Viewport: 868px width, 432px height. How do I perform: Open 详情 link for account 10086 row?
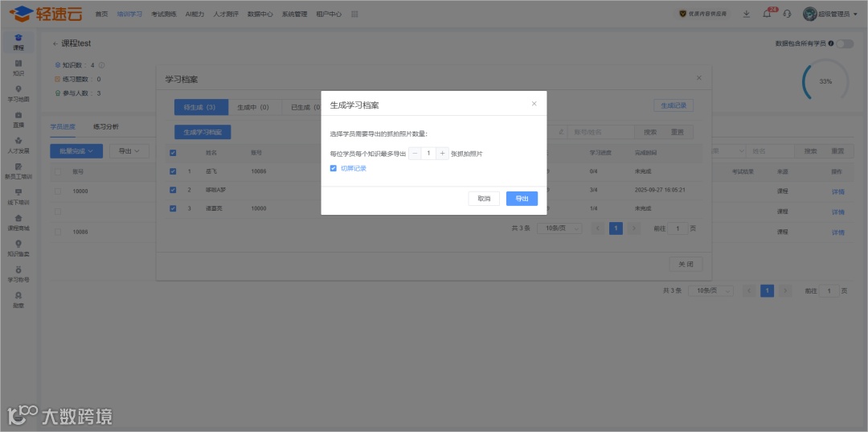[x=837, y=232]
